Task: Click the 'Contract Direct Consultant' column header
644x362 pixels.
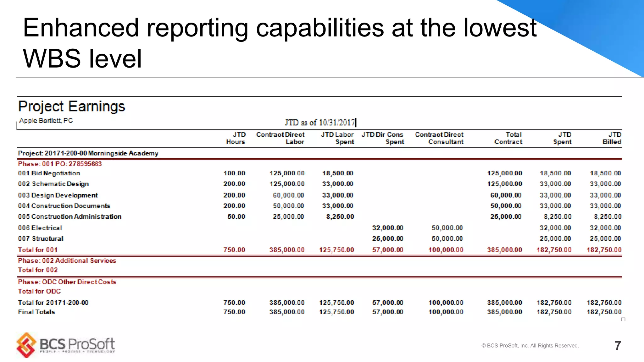Action: click(x=439, y=138)
